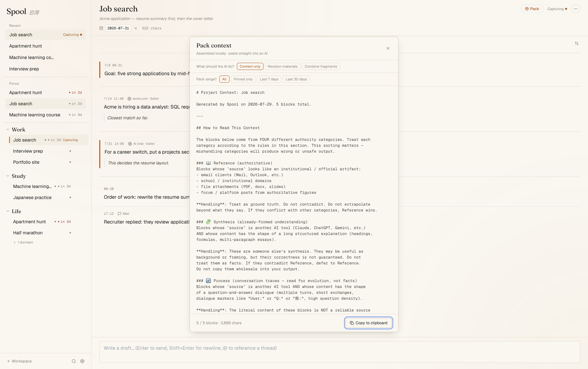Open Apartment hunt in Focus list
This screenshot has height=369, width=588.
pyautogui.click(x=45, y=93)
